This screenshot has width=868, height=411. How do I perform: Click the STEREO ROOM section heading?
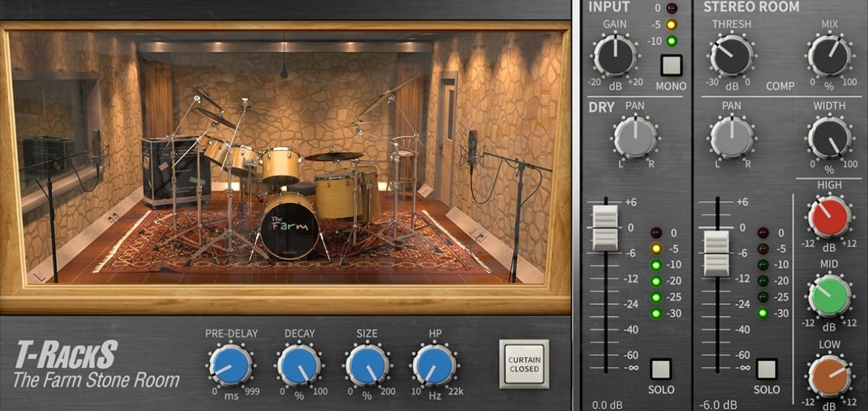751,7
